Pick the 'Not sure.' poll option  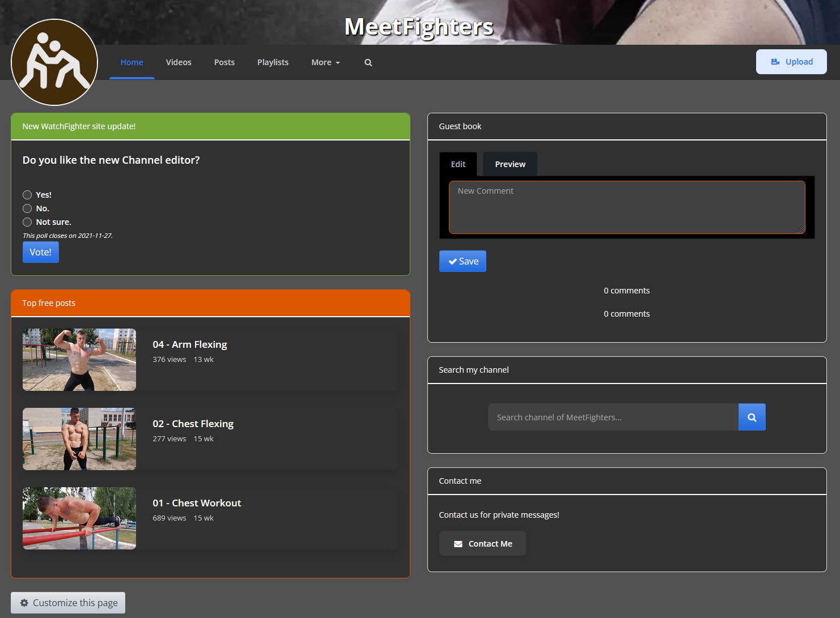pos(27,222)
